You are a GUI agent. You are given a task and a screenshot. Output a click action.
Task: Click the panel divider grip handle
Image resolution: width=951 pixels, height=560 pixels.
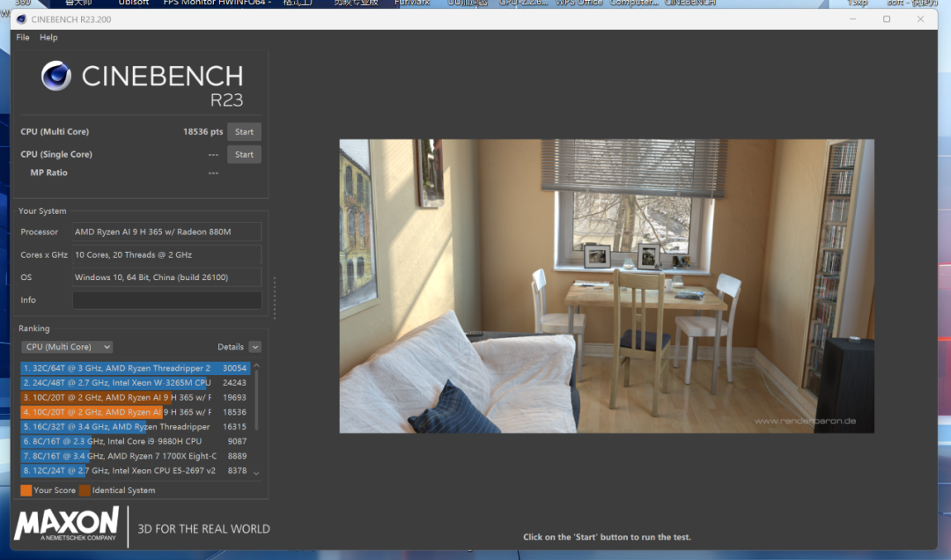275,298
